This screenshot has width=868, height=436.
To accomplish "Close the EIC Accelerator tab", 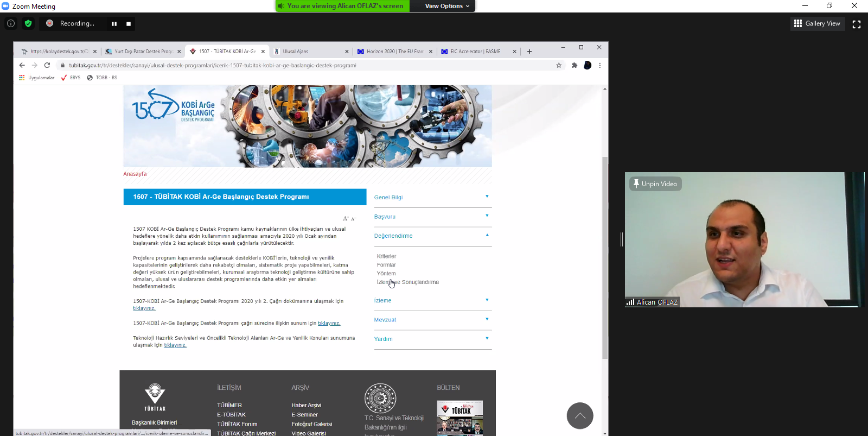I will 514,52.
